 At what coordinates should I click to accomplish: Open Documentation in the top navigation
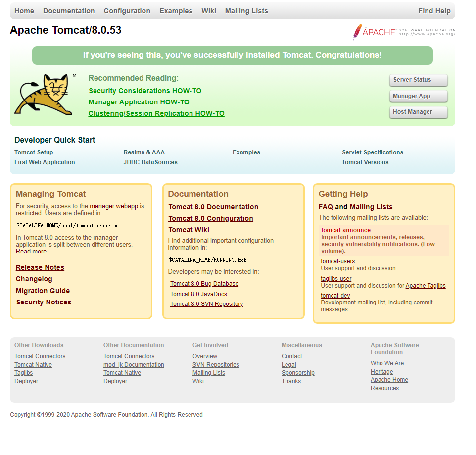(69, 11)
